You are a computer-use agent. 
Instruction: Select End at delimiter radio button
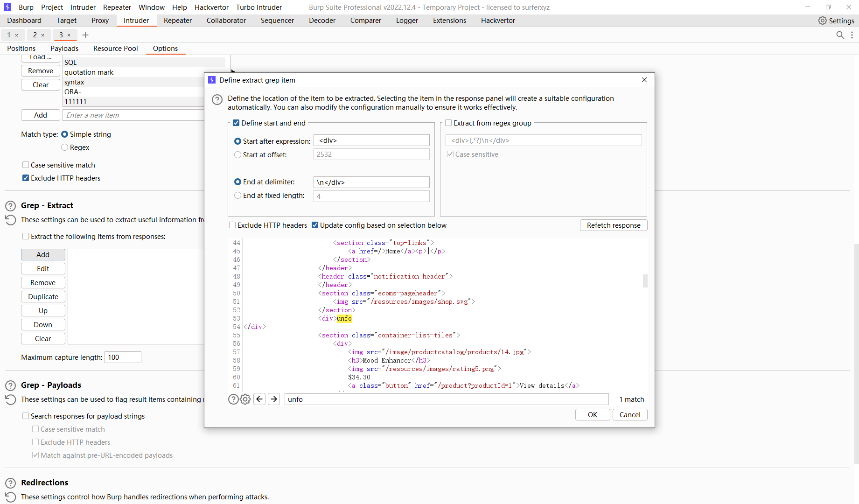[237, 182]
